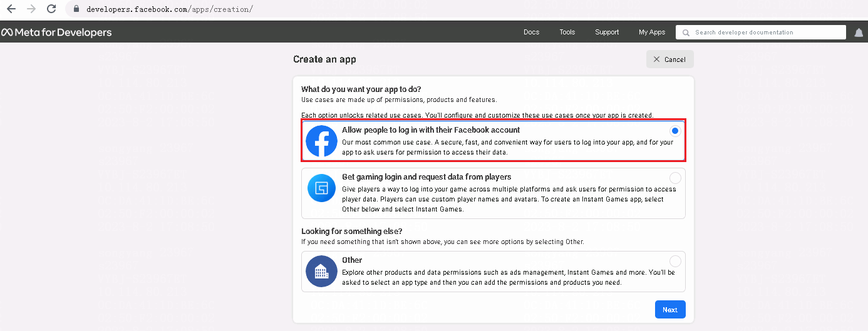Focus the Search developer documentation field

pyautogui.click(x=761, y=33)
